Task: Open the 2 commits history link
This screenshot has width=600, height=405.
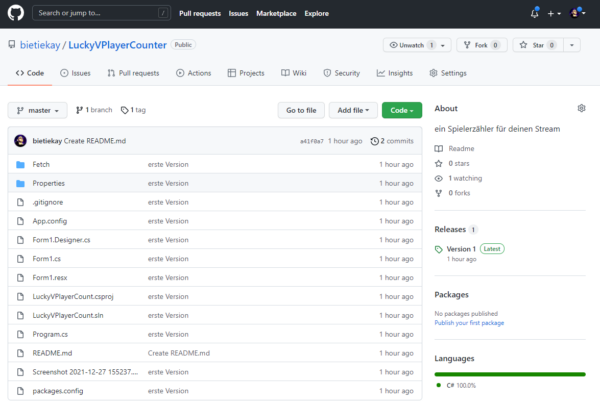Action: click(x=392, y=141)
